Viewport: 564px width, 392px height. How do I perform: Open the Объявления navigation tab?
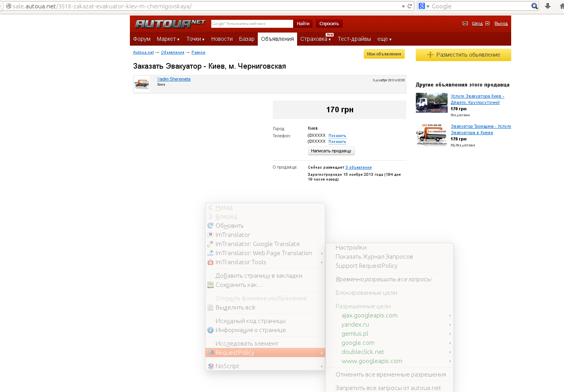click(277, 39)
